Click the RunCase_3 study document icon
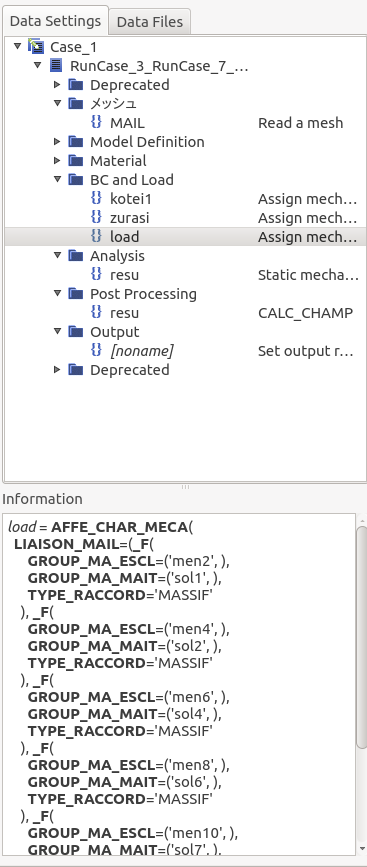Screen dimensions: 367x867 pyautogui.click(x=56, y=66)
